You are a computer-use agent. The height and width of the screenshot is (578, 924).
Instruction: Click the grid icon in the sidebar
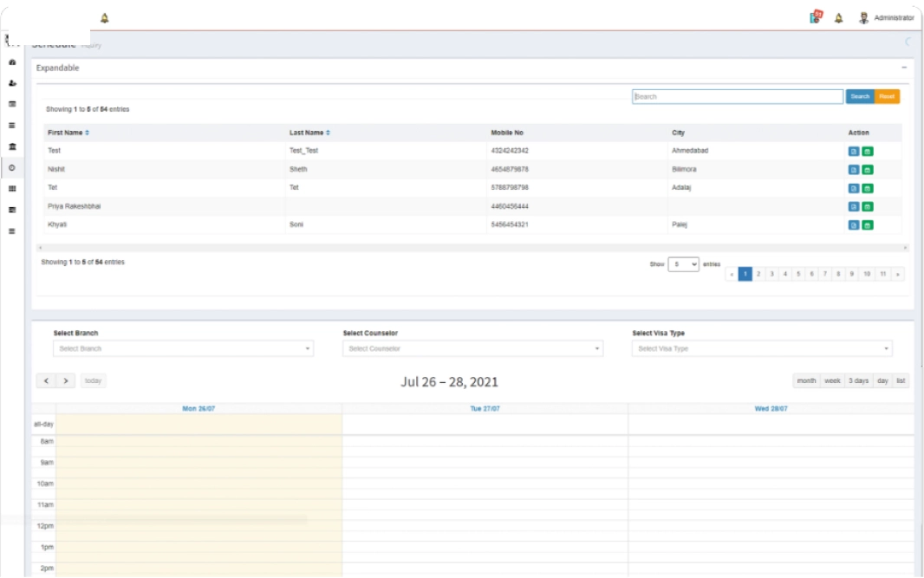[x=12, y=188]
